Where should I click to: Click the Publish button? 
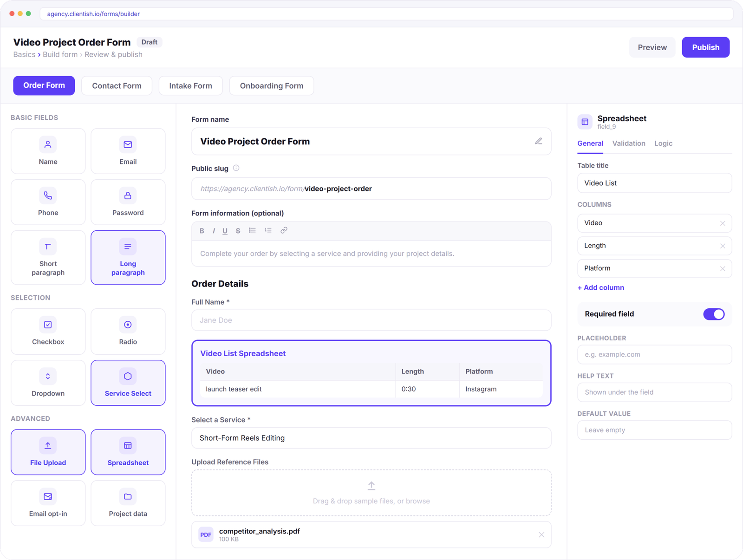(705, 47)
